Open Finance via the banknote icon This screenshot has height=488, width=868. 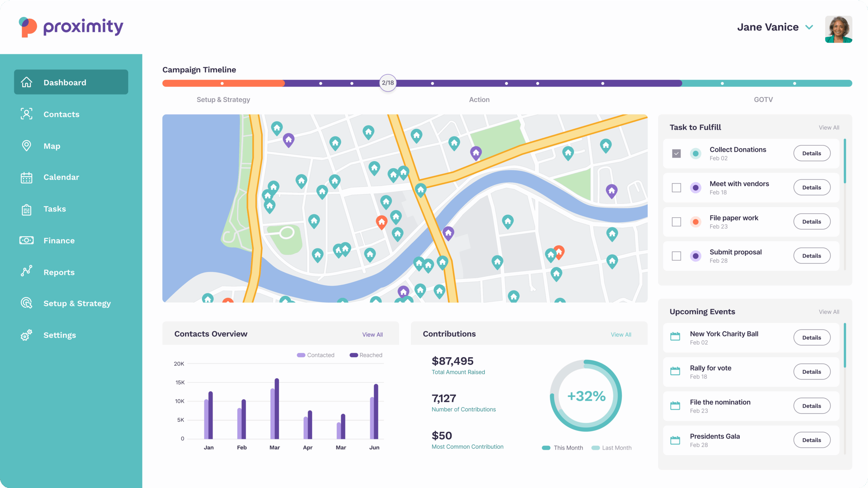pos(26,240)
